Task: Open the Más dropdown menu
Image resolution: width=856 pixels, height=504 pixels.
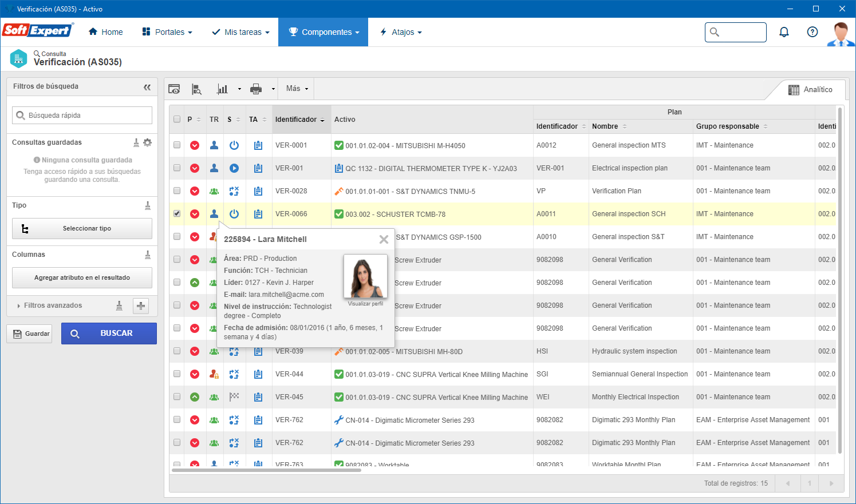Action: pyautogui.click(x=297, y=89)
